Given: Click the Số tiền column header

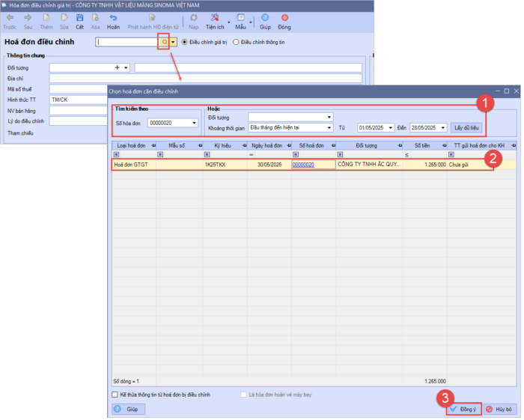Looking at the screenshot, I should pos(423,144).
